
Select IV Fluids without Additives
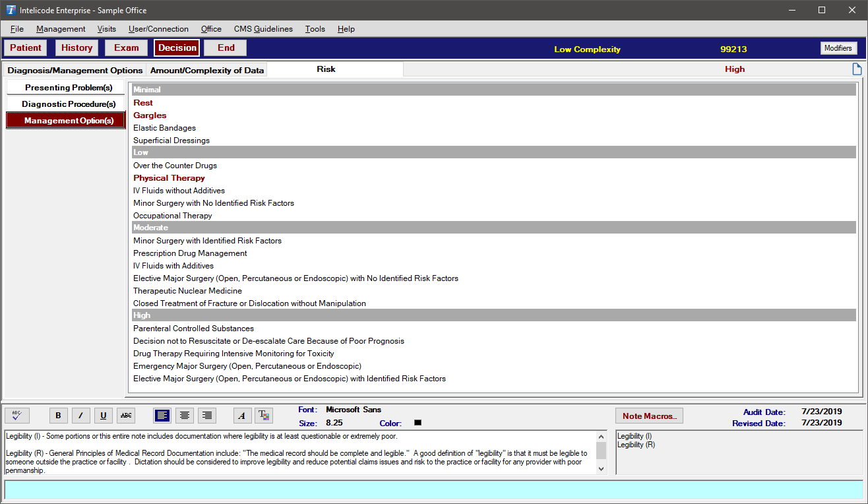point(179,191)
